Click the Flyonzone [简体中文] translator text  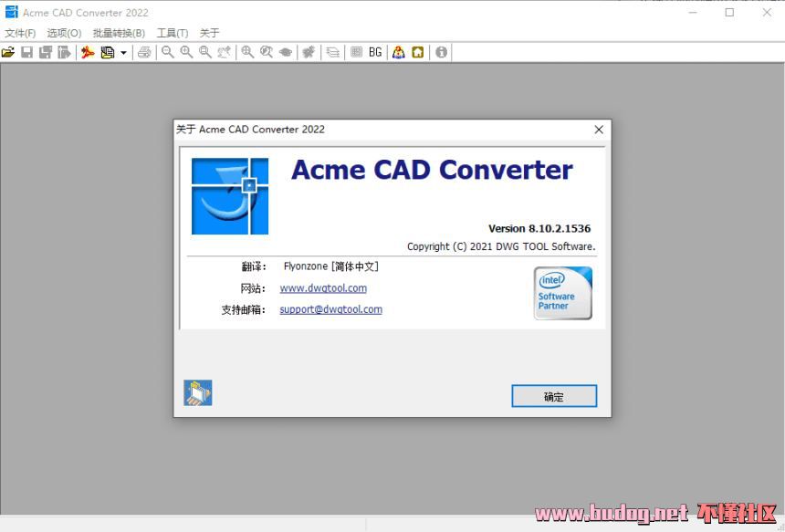(331, 266)
